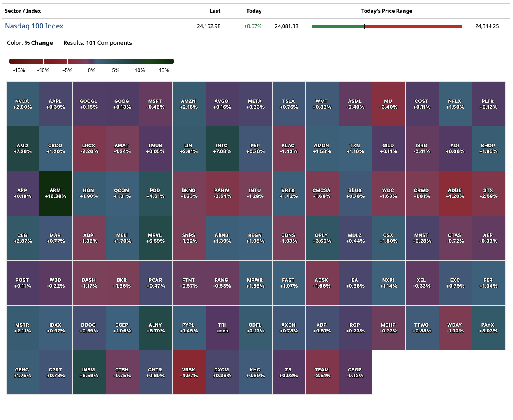The height and width of the screenshot is (420, 513).
Task: Click the TRI unch tile
Action: [x=222, y=327]
